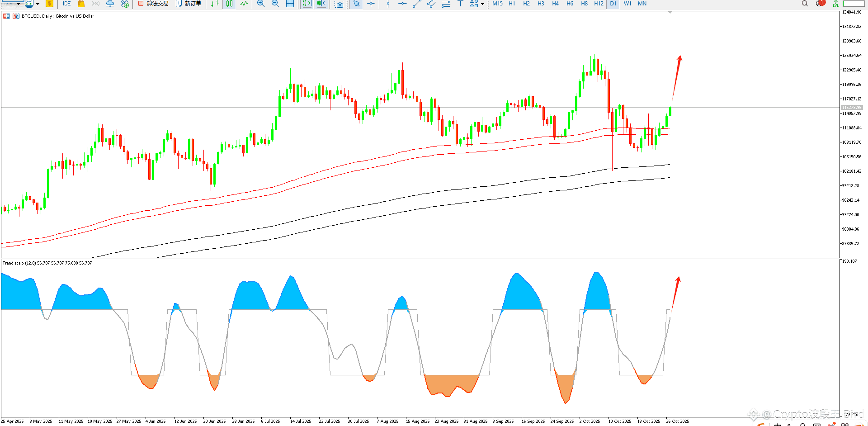Switch to the W1 weekly timeframe

[x=627, y=4]
